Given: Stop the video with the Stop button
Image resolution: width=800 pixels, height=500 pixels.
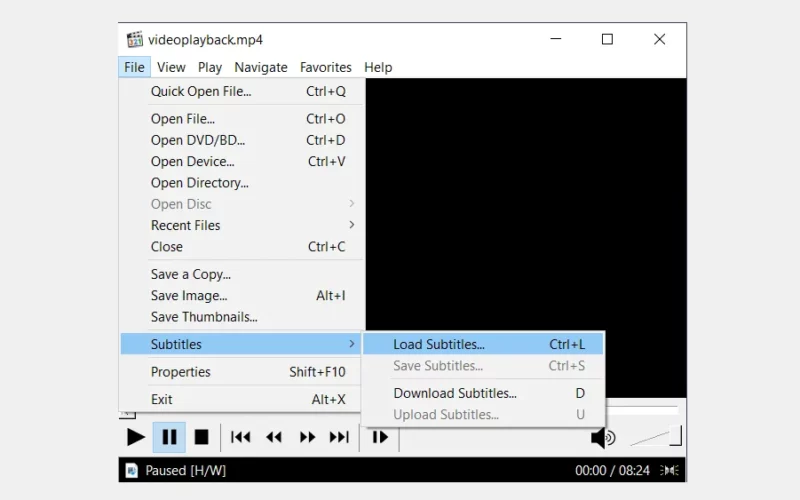Looking at the screenshot, I should (x=202, y=437).
